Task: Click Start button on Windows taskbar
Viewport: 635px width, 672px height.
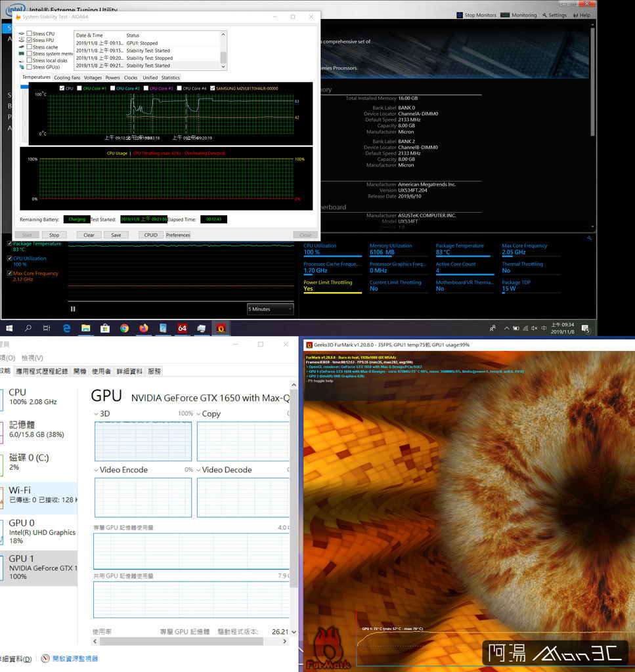Action: coord(9,328)
